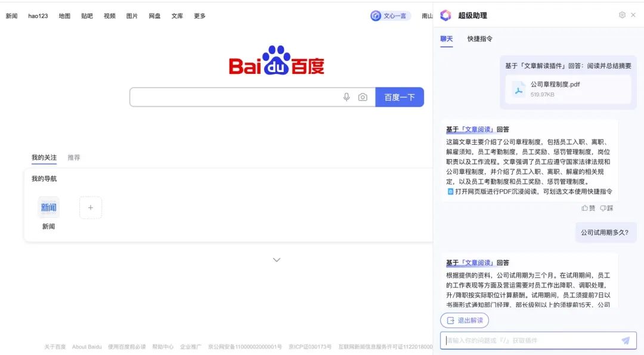Click the 我的导航 heading
Screen dimensions: 644x355
44,179
